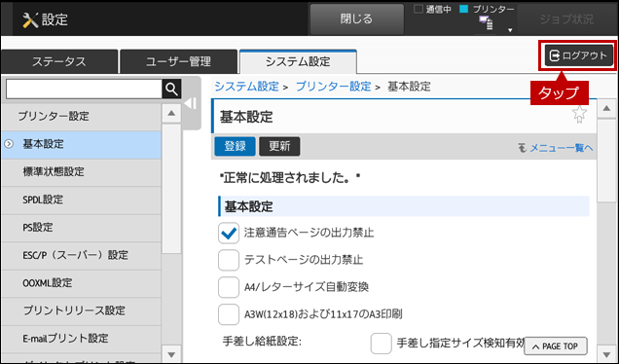Click the 基本設定 arrow bullet icon
The width and height of the screenshot is (619, 364).
(9, 144)
